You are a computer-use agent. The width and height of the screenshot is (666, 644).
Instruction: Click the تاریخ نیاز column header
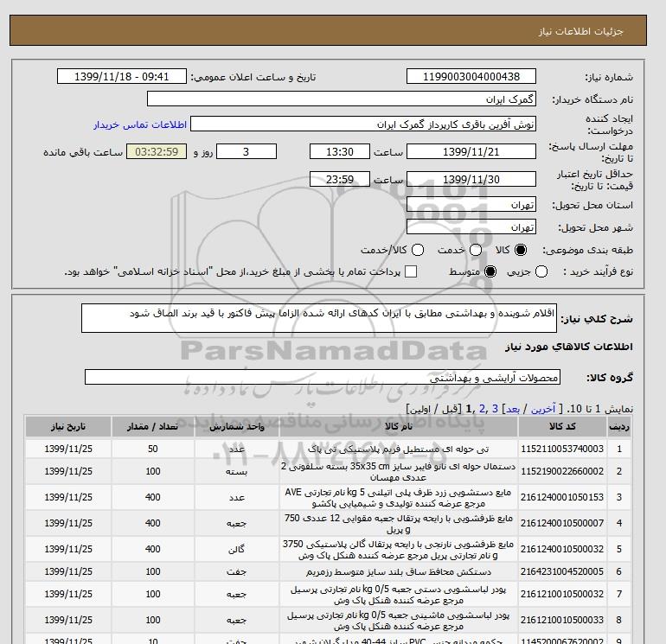[68, 427]
